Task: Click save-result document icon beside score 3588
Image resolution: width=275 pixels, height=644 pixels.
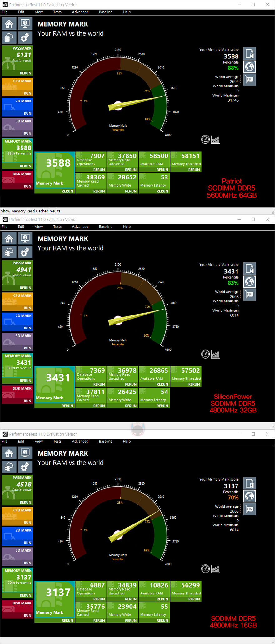Action: point(249,54)
